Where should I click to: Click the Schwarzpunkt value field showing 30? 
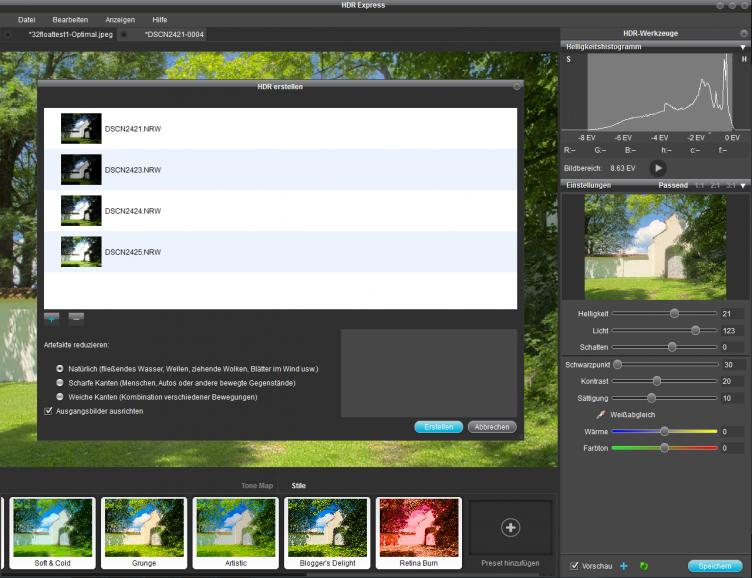(x=732, y=365)
